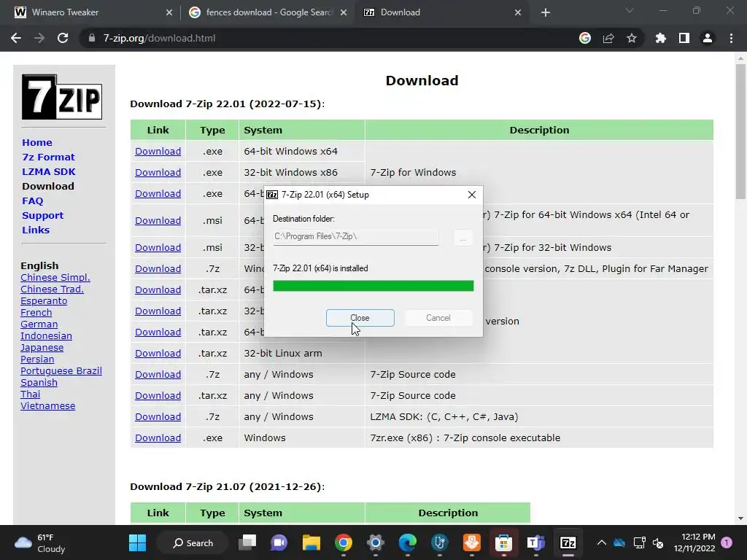Open Settings gear on taskbar

pos(376,542)
